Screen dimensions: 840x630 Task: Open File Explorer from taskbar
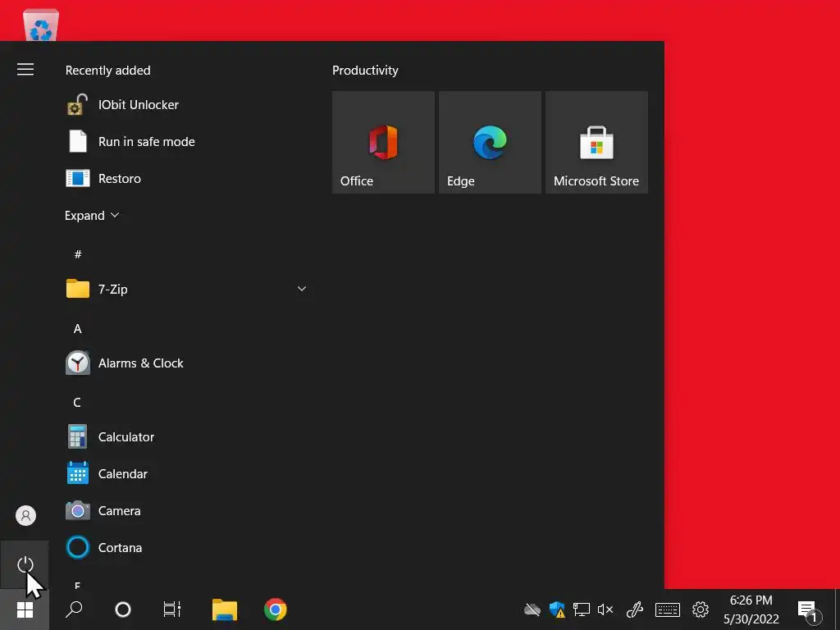coord(225,609)
